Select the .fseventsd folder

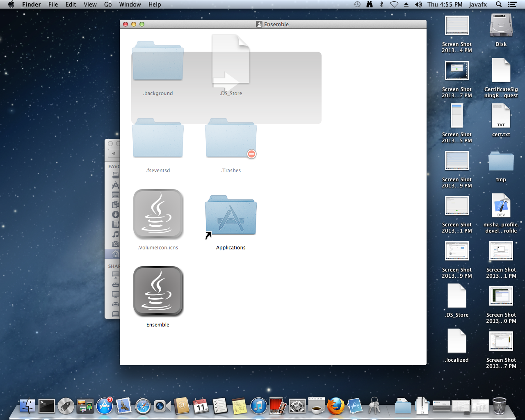158,139
